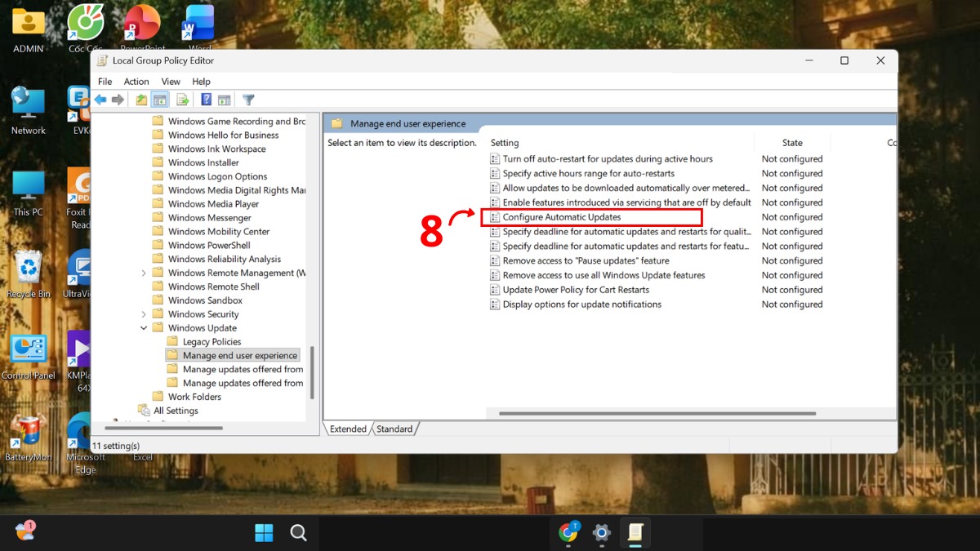This screenshot has height=551, width=980.
Task: Expand the Windows Security tree node
Action: pos(144,313)
